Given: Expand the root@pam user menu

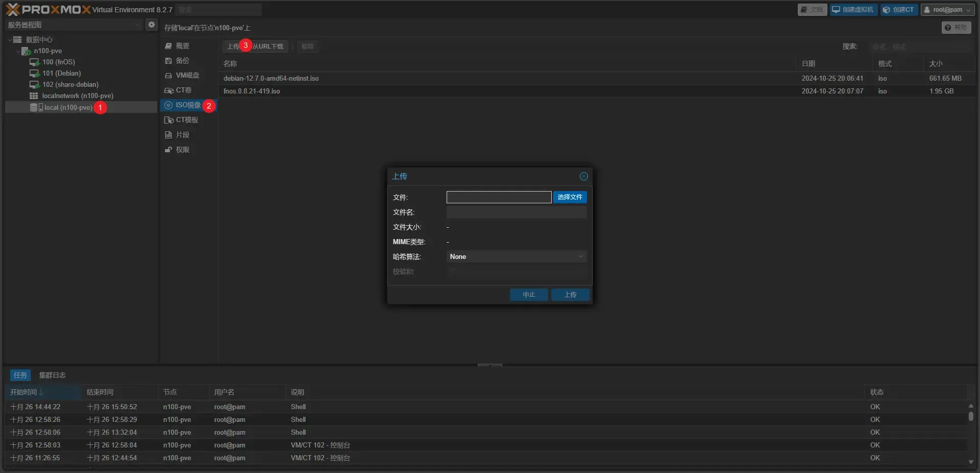Looking at the screenshot, I should (x=947, y=10).
